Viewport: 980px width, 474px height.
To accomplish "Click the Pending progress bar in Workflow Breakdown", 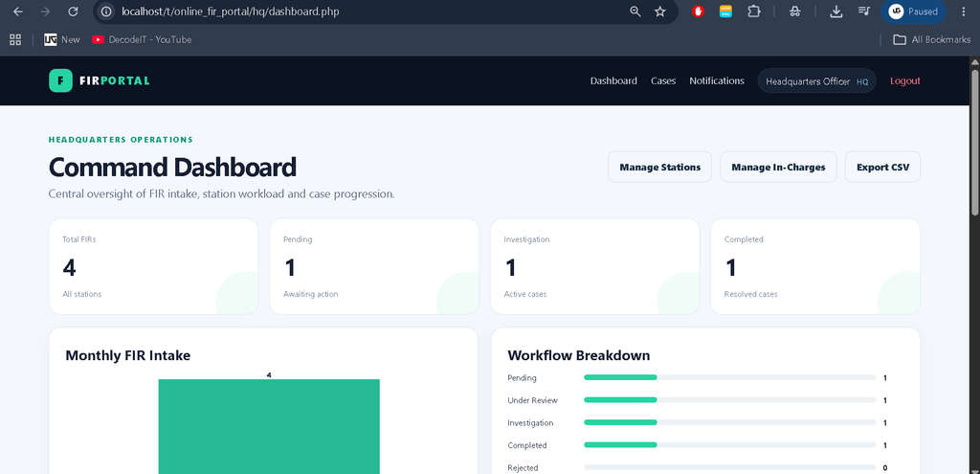I will [x=730, y=377].
